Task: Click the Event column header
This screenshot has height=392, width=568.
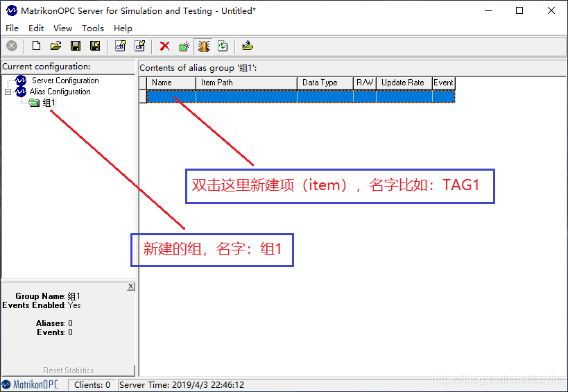Action: [443, 83]
